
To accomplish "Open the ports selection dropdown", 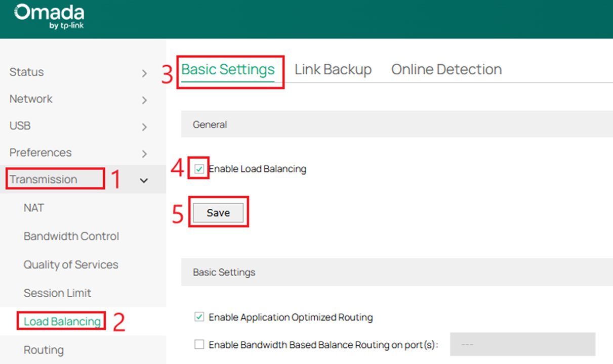I will pos(522,344).
